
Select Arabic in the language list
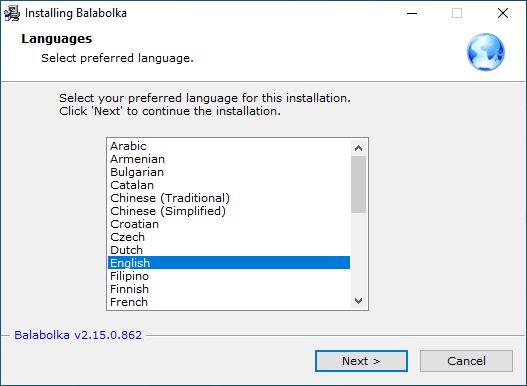tap(229, 146)
